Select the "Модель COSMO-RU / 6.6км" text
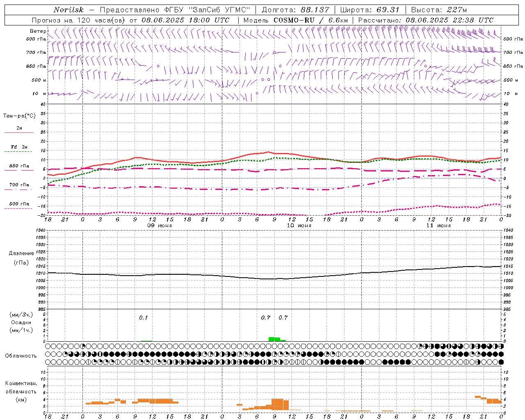Screen dimensions: 525x420 click(x=296, y=20)
